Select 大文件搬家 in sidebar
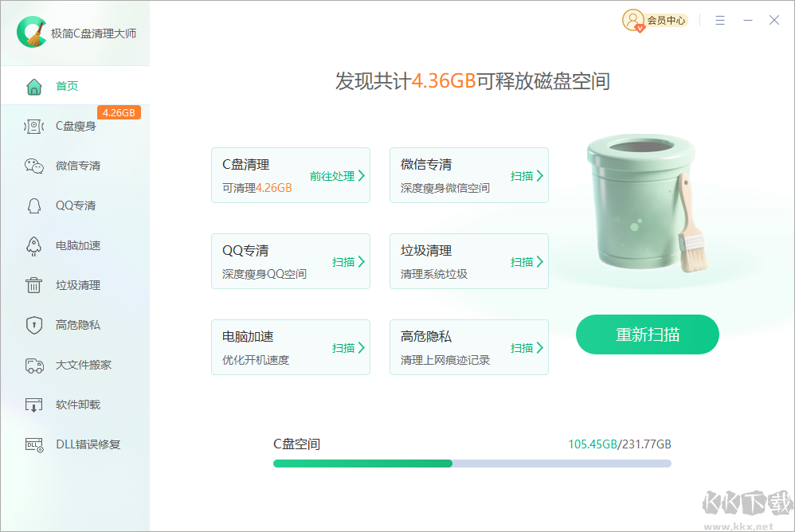The height and width of the screenshot is (532, 795). click(x=75, y=365)
